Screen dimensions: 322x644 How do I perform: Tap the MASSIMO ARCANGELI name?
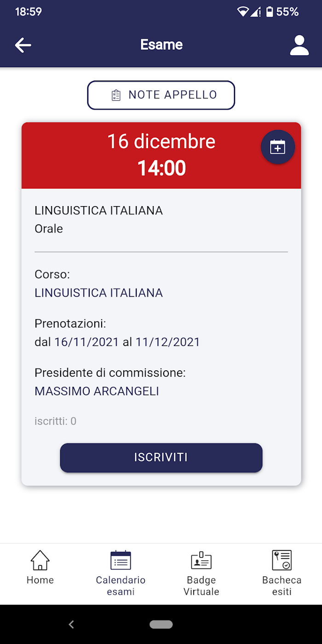tap(97, 391)
